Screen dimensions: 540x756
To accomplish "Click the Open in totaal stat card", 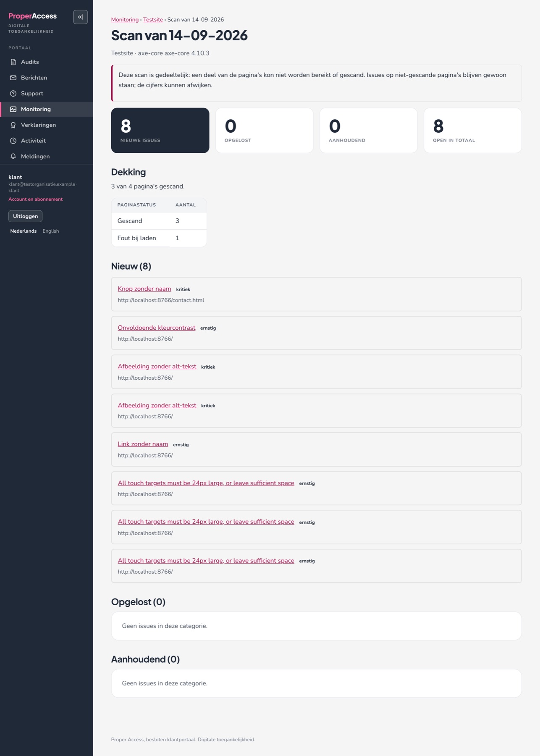I will click(x=472, y=130).
